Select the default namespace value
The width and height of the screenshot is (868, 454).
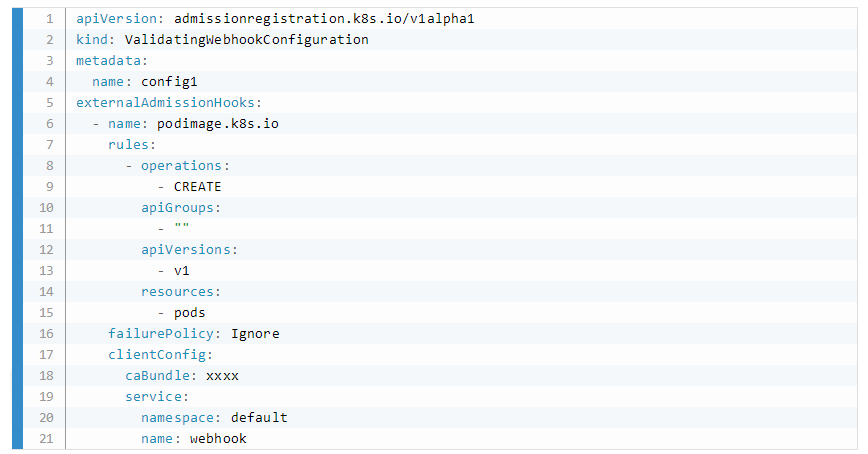tap(259, 418)
